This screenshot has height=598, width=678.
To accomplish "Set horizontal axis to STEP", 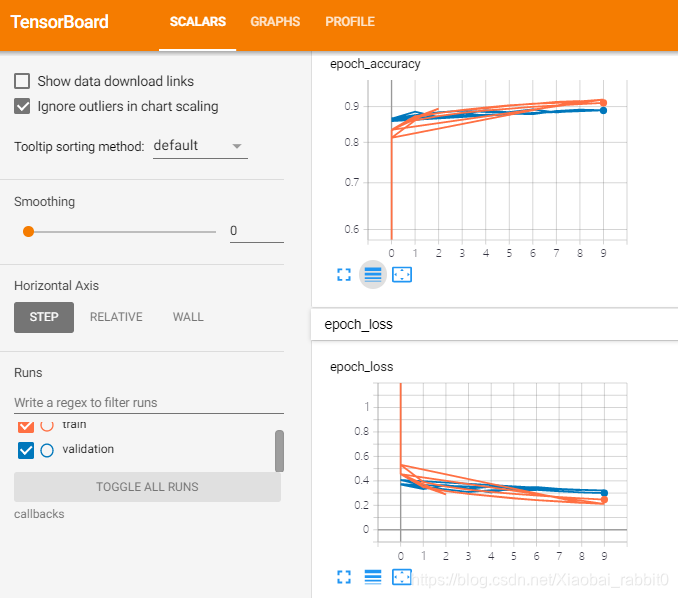I will pyautogui.click(x=44, y=317).
